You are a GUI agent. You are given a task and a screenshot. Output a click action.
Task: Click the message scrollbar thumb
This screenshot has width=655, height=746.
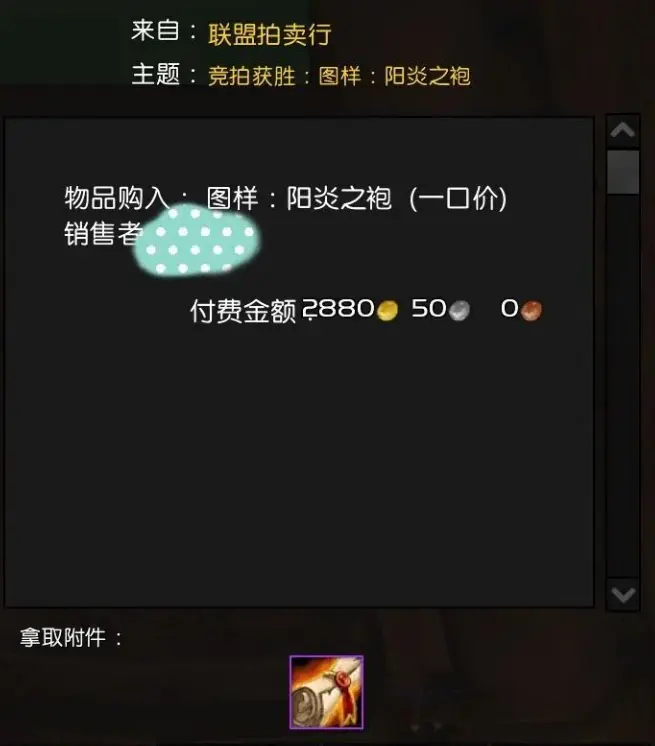coord(623,172)
